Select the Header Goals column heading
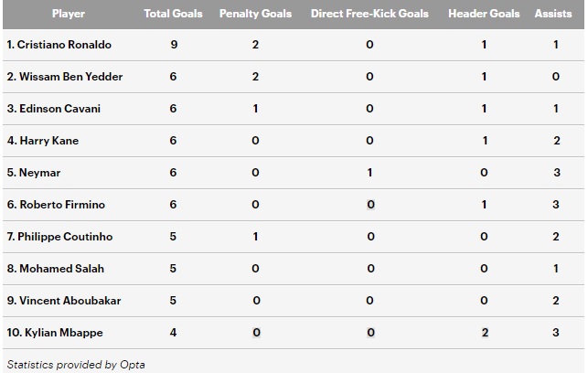The width and height of the screenshot is (588, 373). (x=484, y=14)
